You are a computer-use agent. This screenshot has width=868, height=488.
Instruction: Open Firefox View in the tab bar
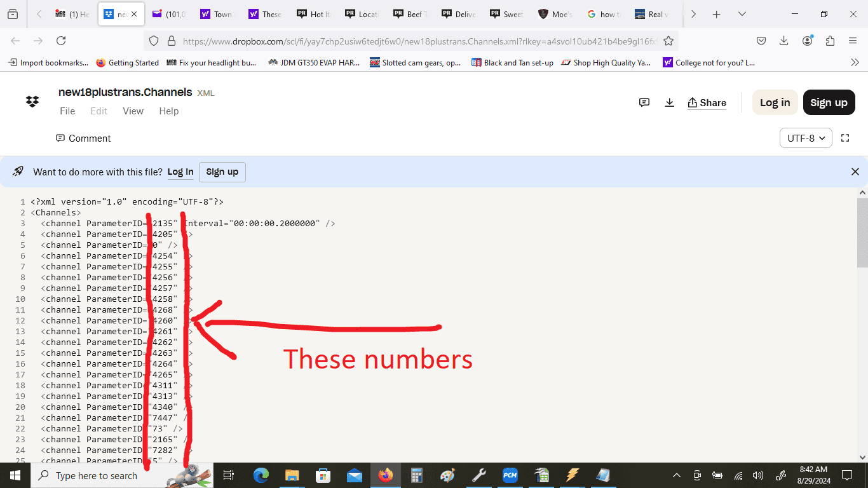13,14
